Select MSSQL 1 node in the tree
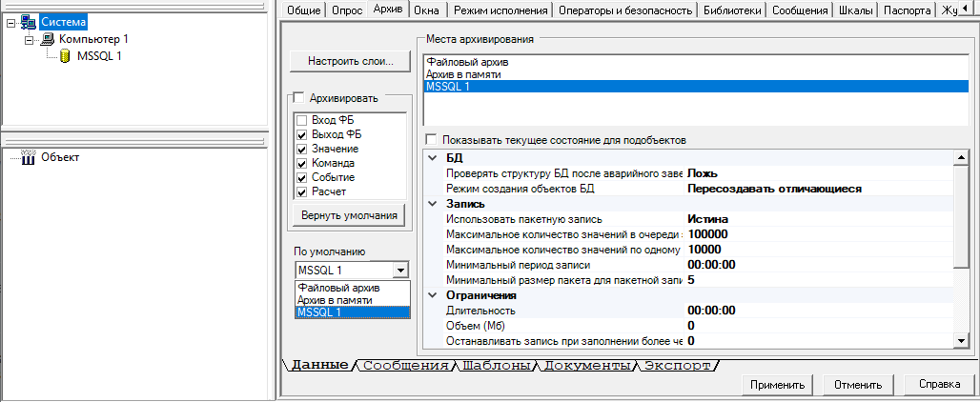980x402 pixels. pos(99,56)
